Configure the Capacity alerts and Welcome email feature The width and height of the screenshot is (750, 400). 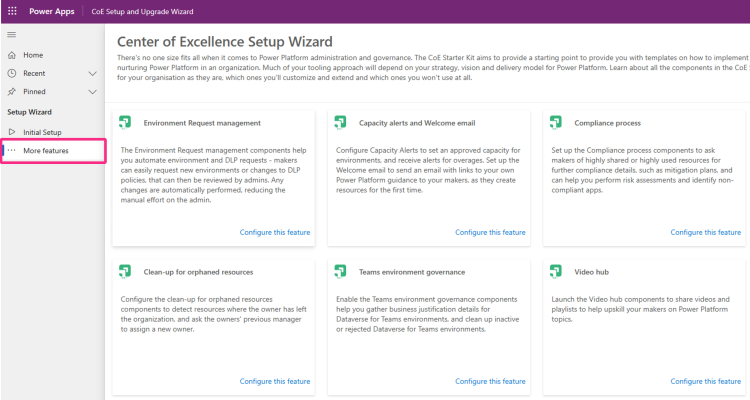pos(490,232)
